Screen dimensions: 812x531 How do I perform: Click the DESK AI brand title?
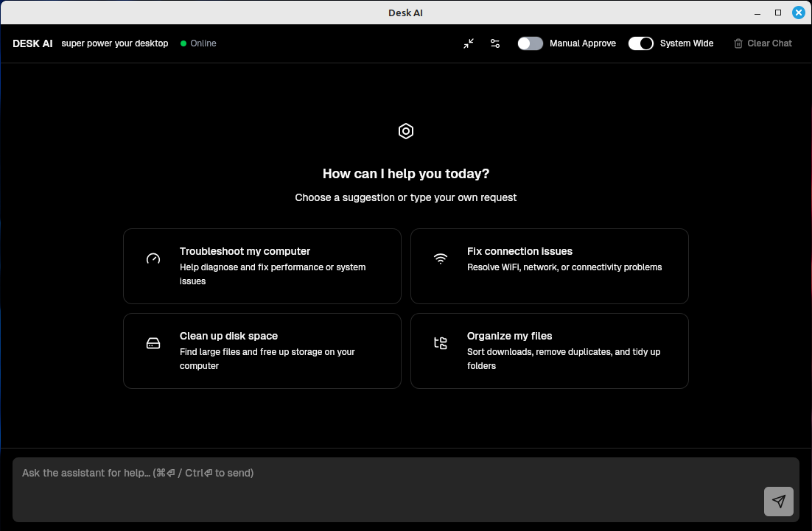pyautogui.click(x=32, y=43)
